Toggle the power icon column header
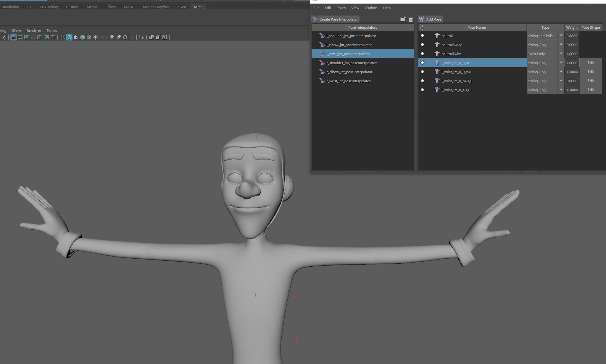 tap(422, 27)
